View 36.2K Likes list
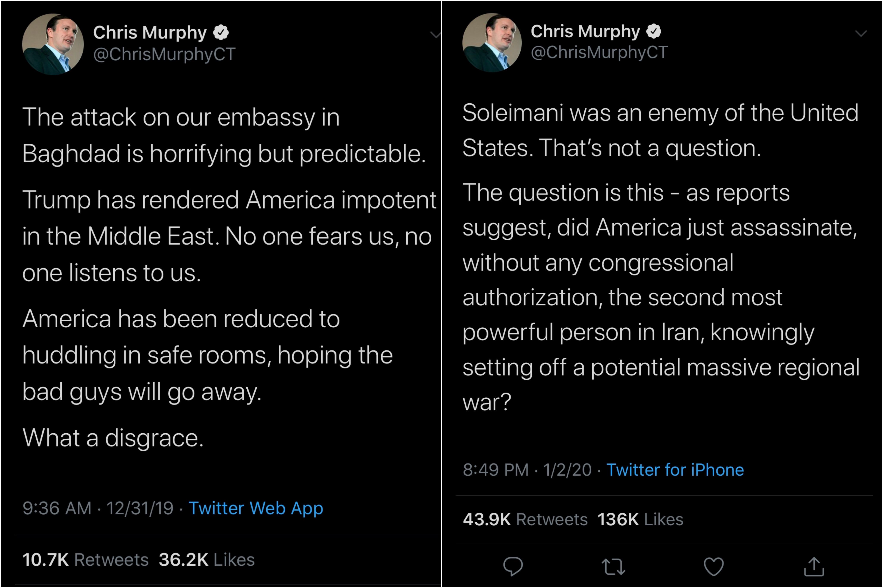This screenshot has height=588, width=883. tap(206, 560)
